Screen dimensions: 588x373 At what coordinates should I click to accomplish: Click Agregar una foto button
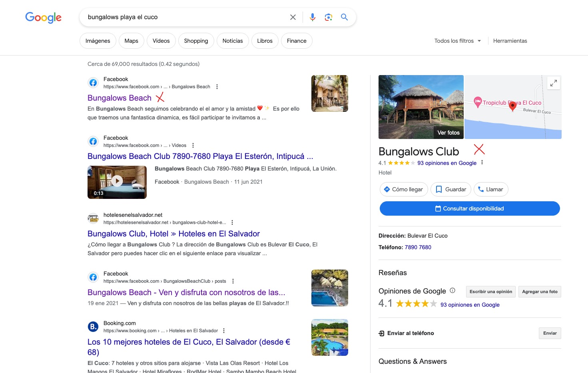pos(540,292)
